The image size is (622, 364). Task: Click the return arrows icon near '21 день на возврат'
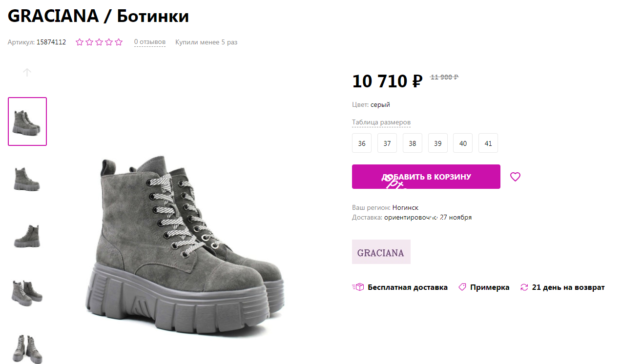pyautogui.click(x=525, y=287)
